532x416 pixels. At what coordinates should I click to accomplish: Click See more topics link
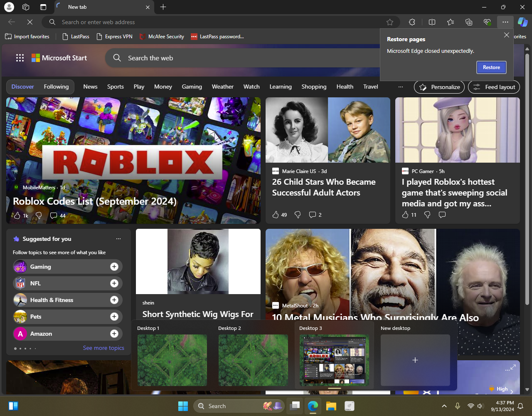click(x=103, y=348)
